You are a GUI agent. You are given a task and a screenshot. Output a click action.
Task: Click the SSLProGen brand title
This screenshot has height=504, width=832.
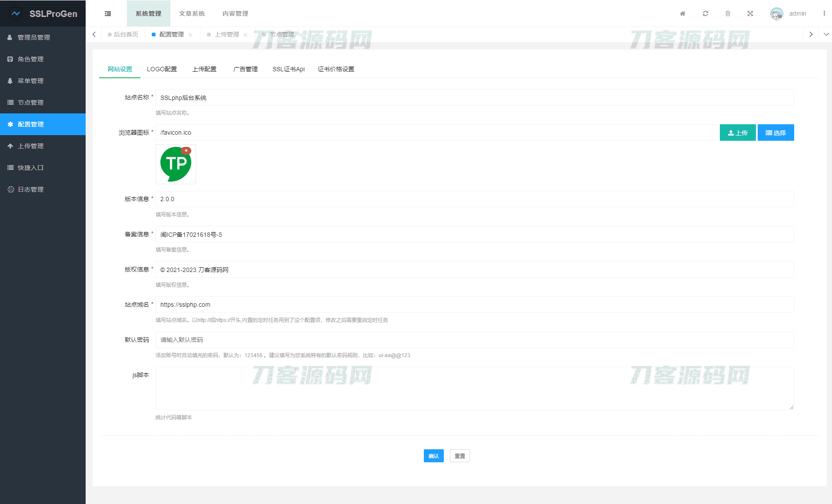(x=53, y=13)
